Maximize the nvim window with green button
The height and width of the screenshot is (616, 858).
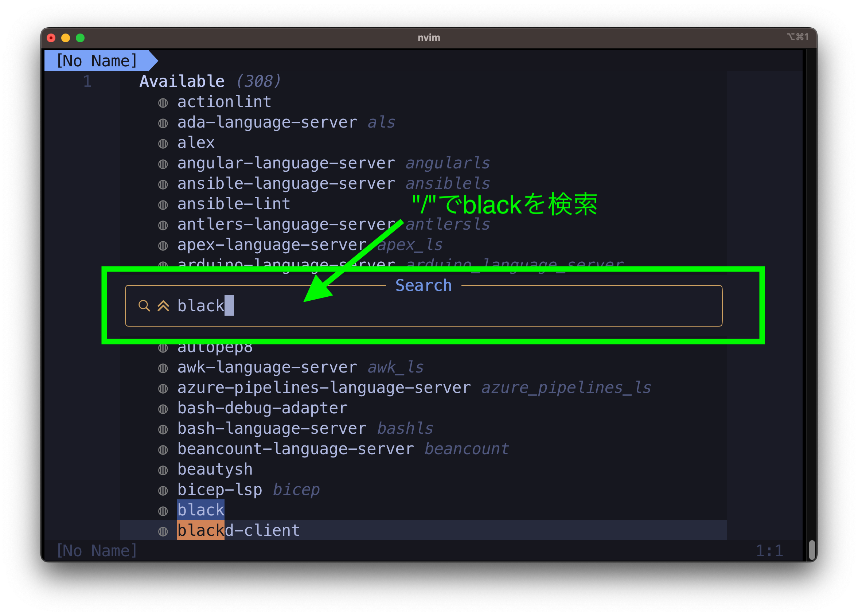tap(80, 38)
